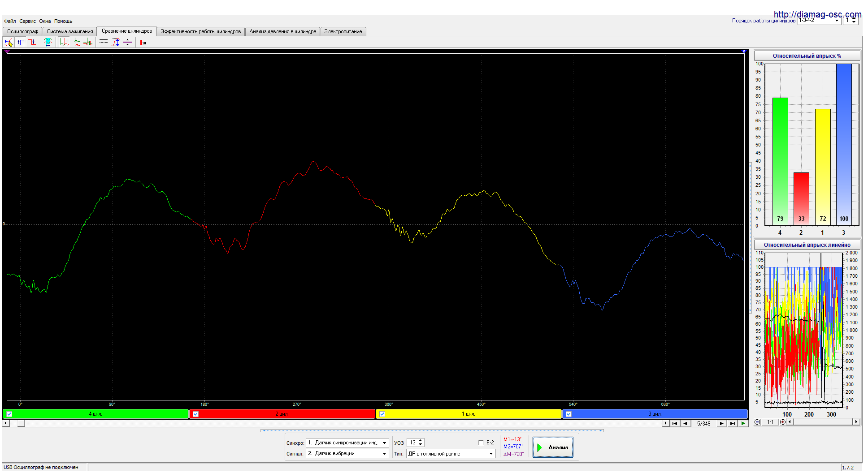
Task: Open the Сигнал sensor dropdown
Action: pos(347,454)
